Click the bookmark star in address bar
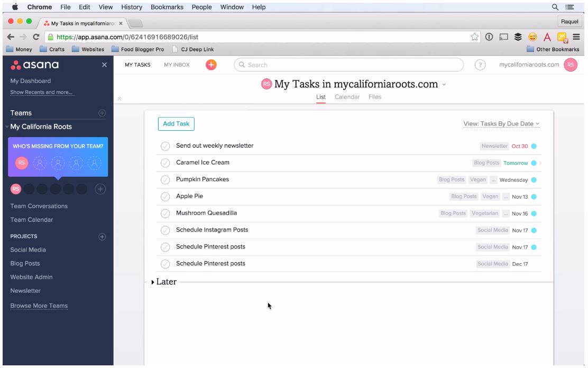 point(474,37)
